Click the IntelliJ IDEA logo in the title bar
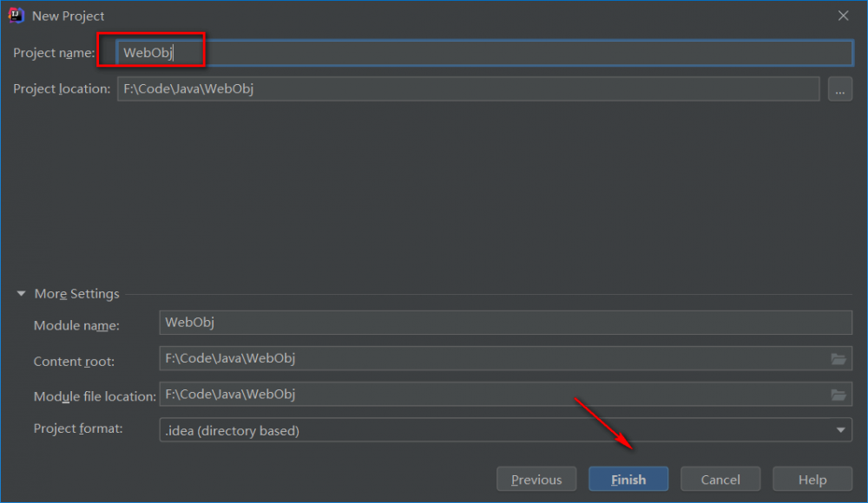Image resolution: width=868 pixels, height=503 pixels. coord(16,16)
